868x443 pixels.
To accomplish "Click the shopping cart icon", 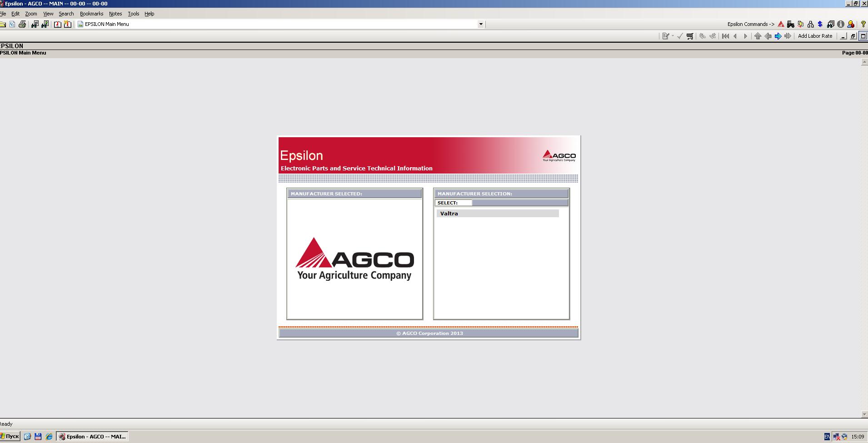I will point(690,36).
